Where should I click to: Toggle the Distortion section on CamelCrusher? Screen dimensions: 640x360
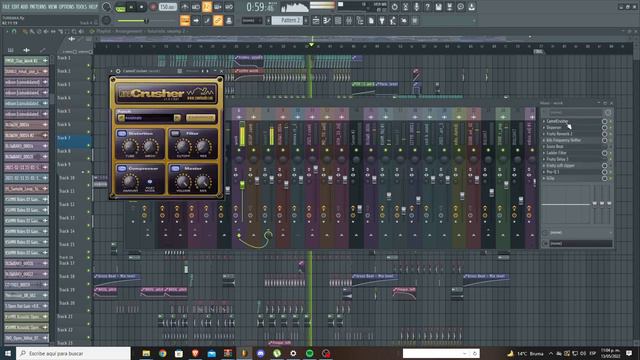pyautogui.click(x=122, y=133)
